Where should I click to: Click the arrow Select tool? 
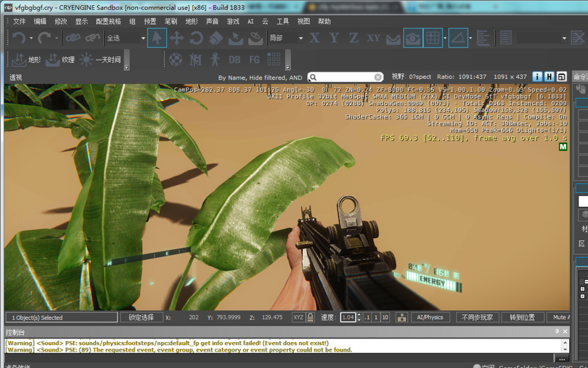[157, 38]
